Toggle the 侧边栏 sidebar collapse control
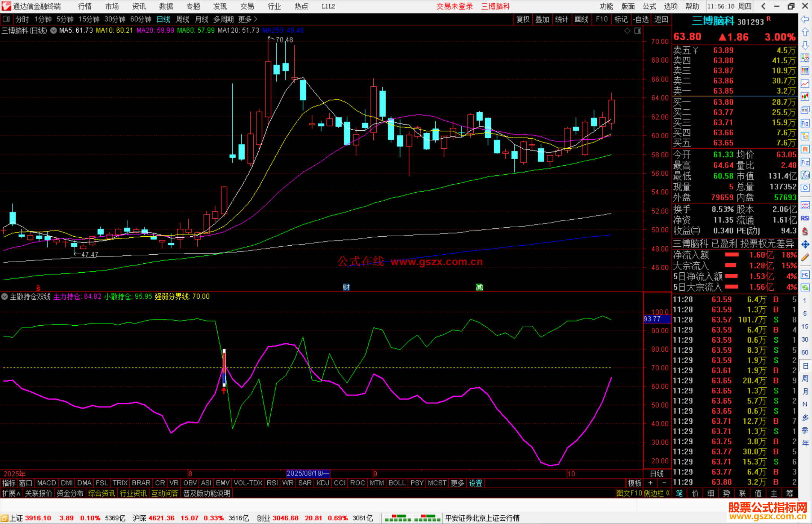812x524 pixels. 657,493
